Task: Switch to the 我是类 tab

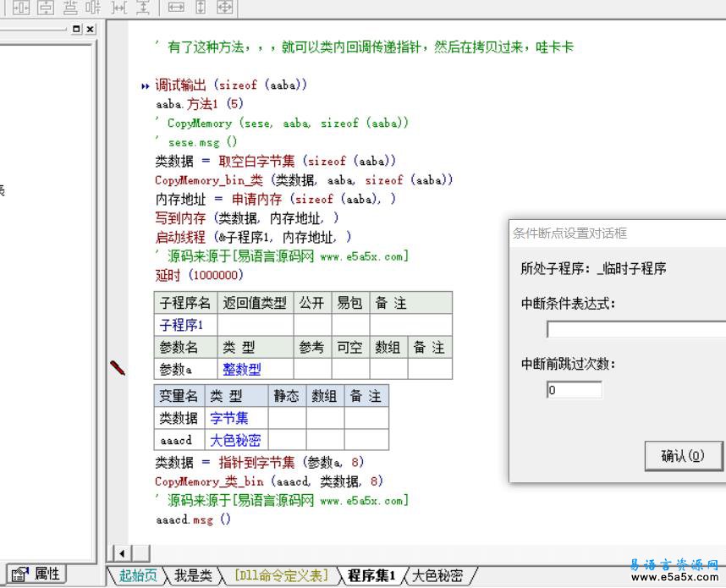Action: (x=193, y=575)
